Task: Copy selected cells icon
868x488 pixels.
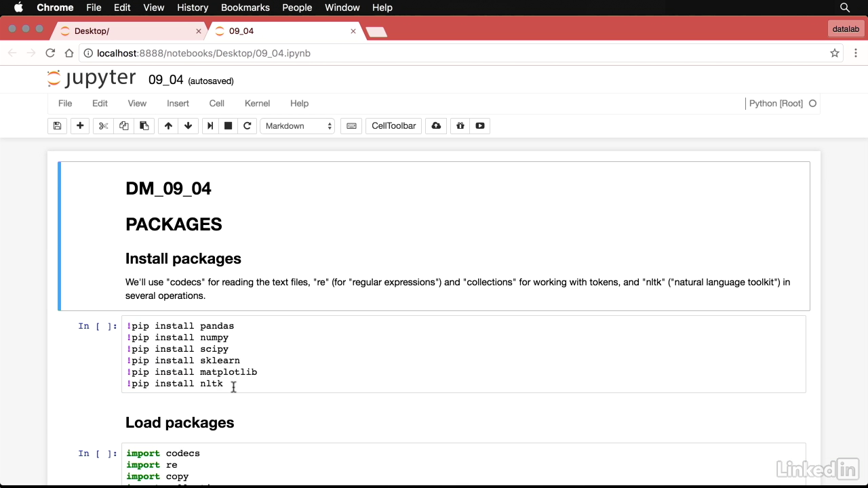Action: pos(123,126)
